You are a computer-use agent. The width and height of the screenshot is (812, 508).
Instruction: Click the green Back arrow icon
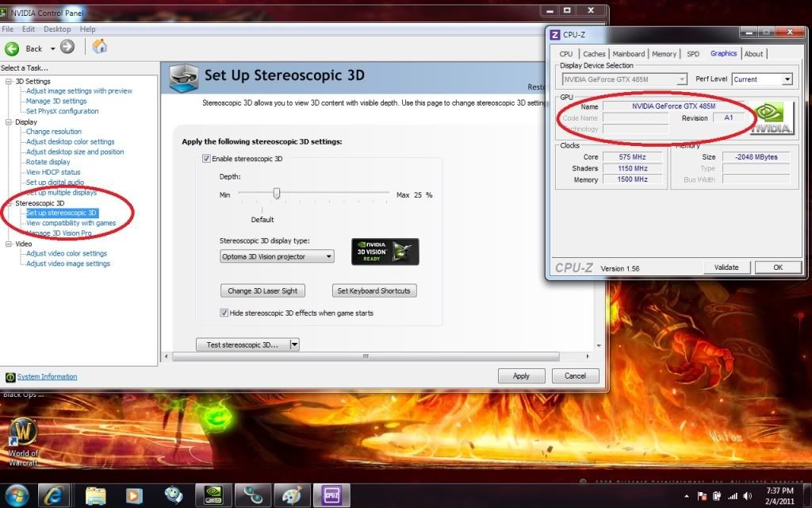tap(12, 48)
